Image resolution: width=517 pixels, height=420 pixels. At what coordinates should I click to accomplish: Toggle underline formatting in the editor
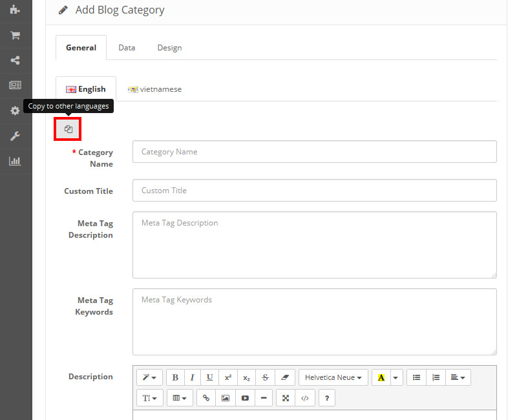pos(209,377)
